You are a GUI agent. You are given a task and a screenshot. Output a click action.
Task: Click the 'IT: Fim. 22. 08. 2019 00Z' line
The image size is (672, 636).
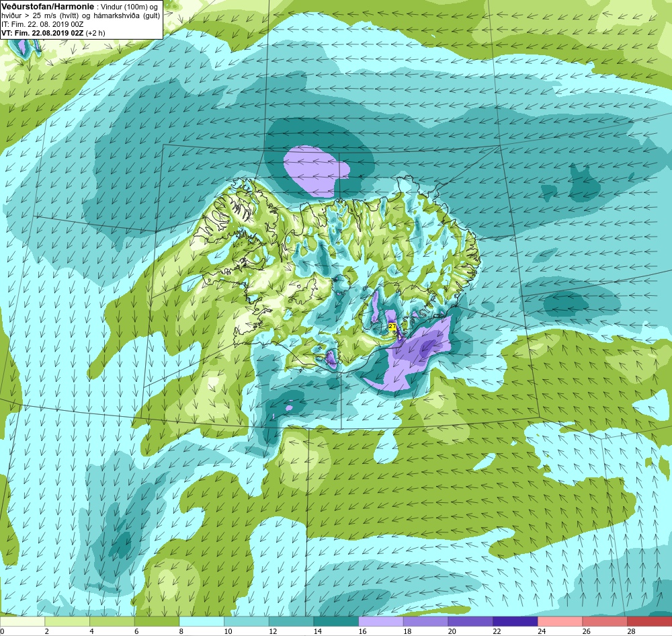pyautogui.click(x=42, y=24)
